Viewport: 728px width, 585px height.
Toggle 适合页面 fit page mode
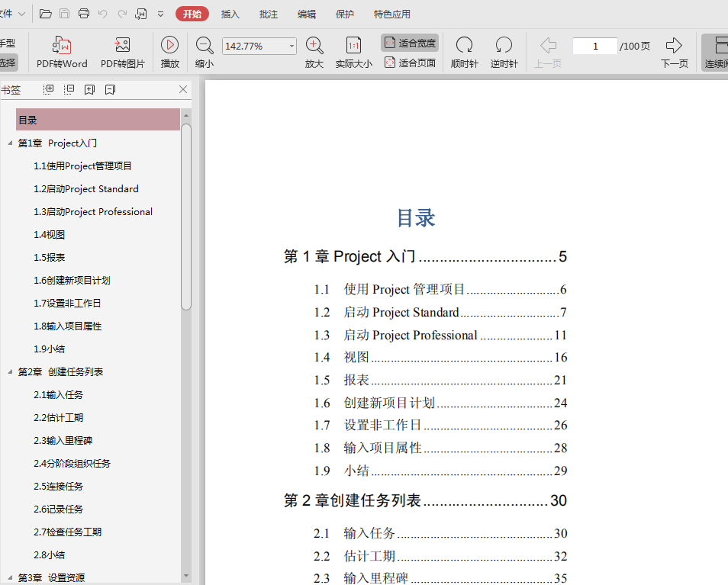click(x=410, y=63)
